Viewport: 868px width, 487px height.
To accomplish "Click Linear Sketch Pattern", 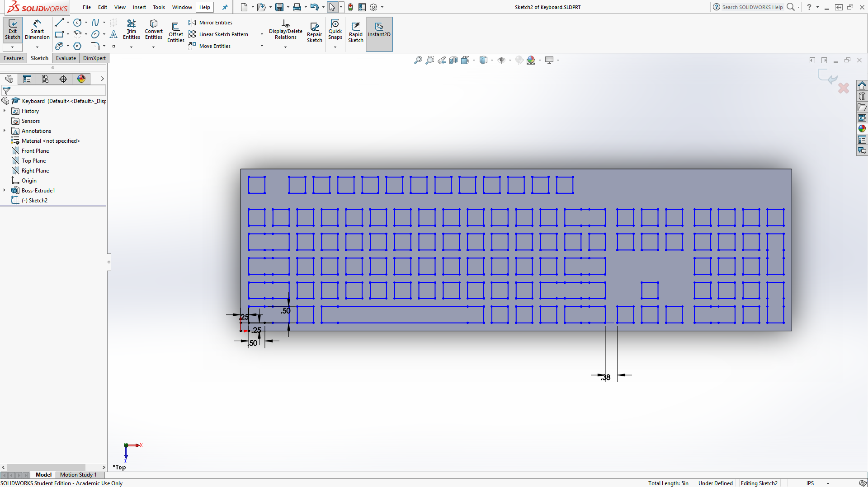I will [218, 34].
